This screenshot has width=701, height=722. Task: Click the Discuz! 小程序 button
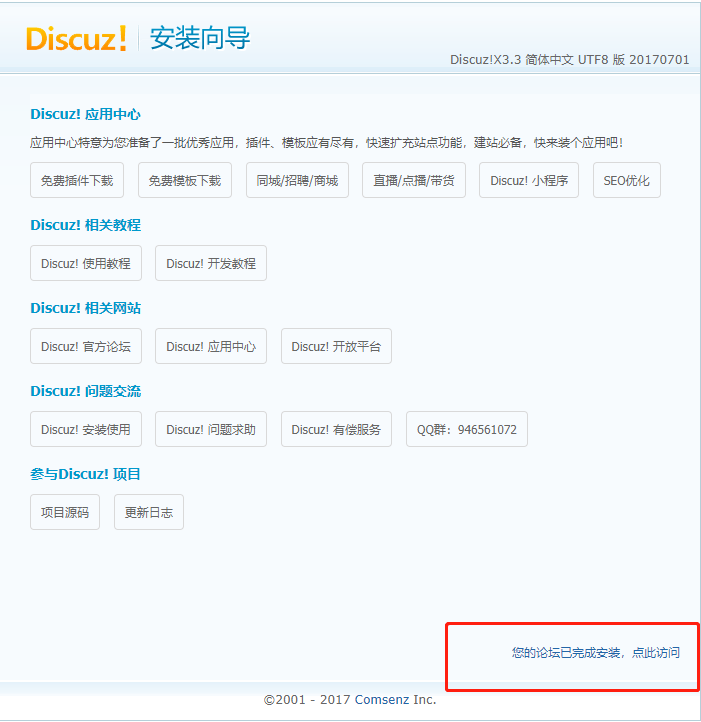coord(529,180)
